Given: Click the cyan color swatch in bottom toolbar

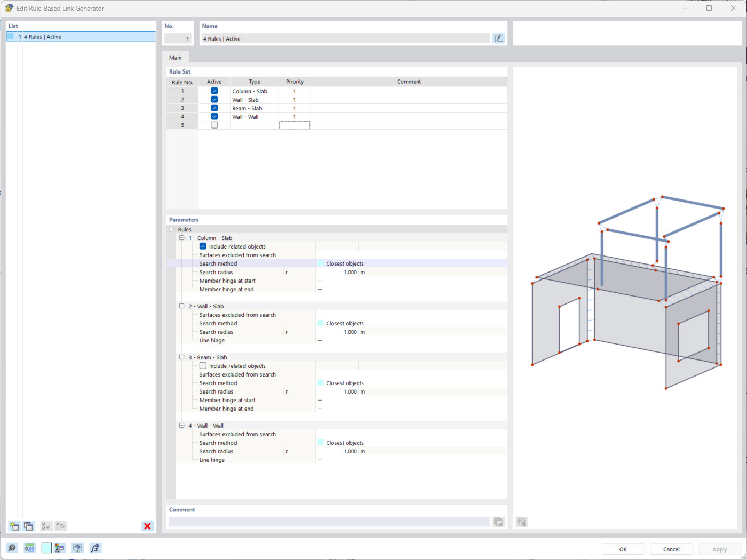Looking at the screenshot, I should coord(46,548).
